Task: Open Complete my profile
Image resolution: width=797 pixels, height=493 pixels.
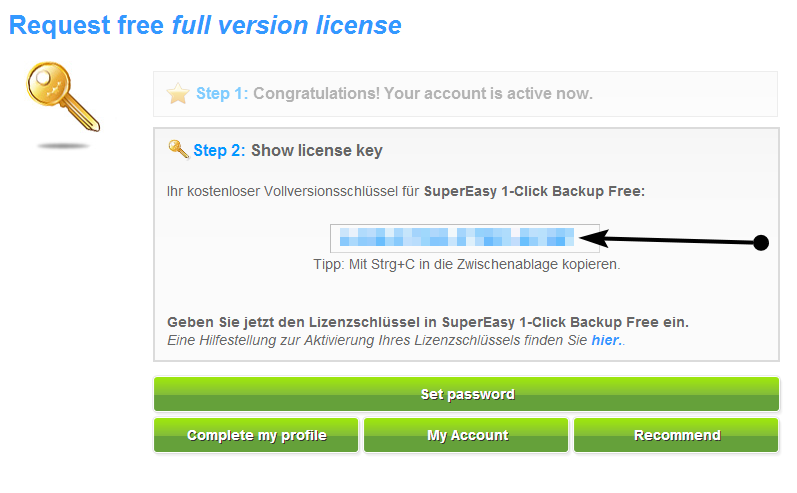Action: pyautogui.click(x=257, y=435)
